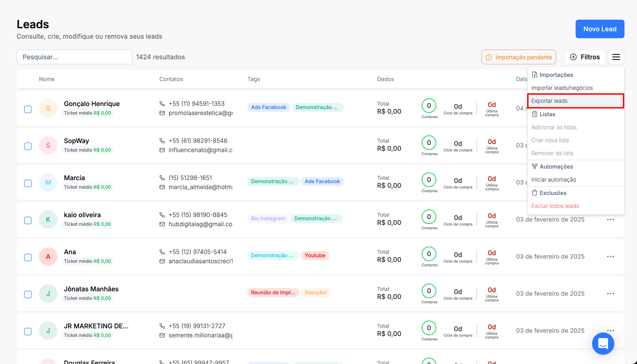The height and width of the screenshot is (364, 637).
Task: Open the Importação pendente notice
Action: click(x=518, y=57)
